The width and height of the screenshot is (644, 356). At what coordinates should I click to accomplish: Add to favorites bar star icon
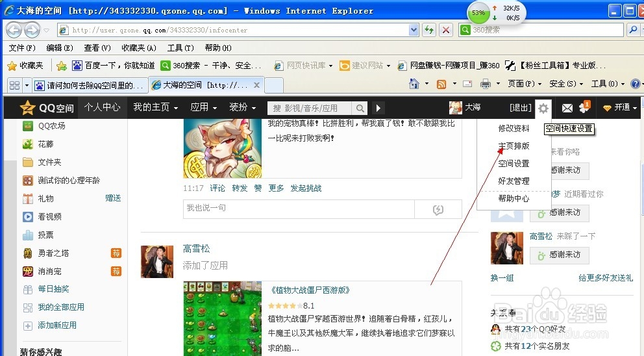coord(62,66)
